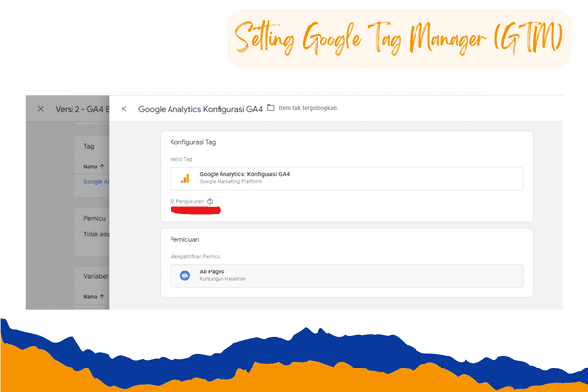Click the Kunjungan Halaman subtitle

222,279
